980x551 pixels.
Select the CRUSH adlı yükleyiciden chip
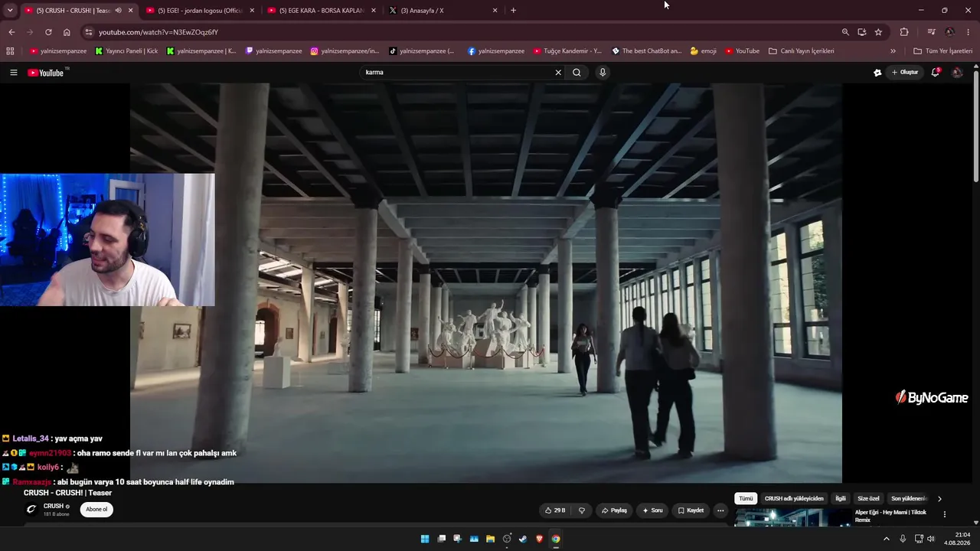[794, 499]
